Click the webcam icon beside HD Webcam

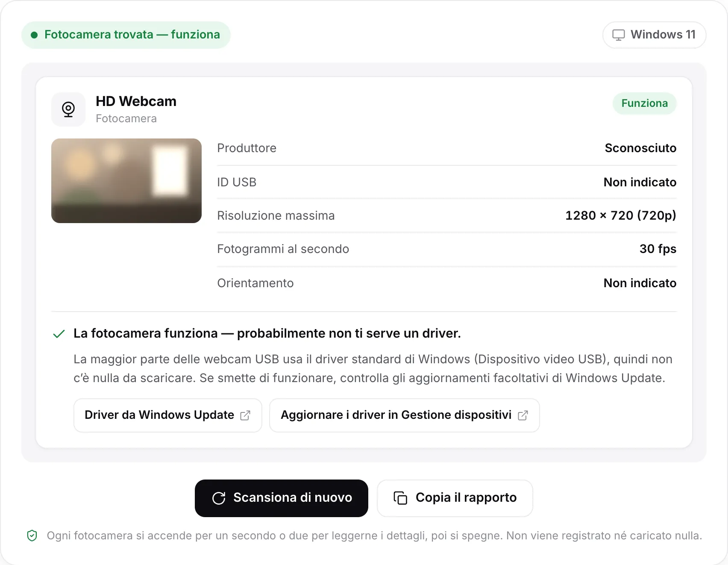pos(68,109)
